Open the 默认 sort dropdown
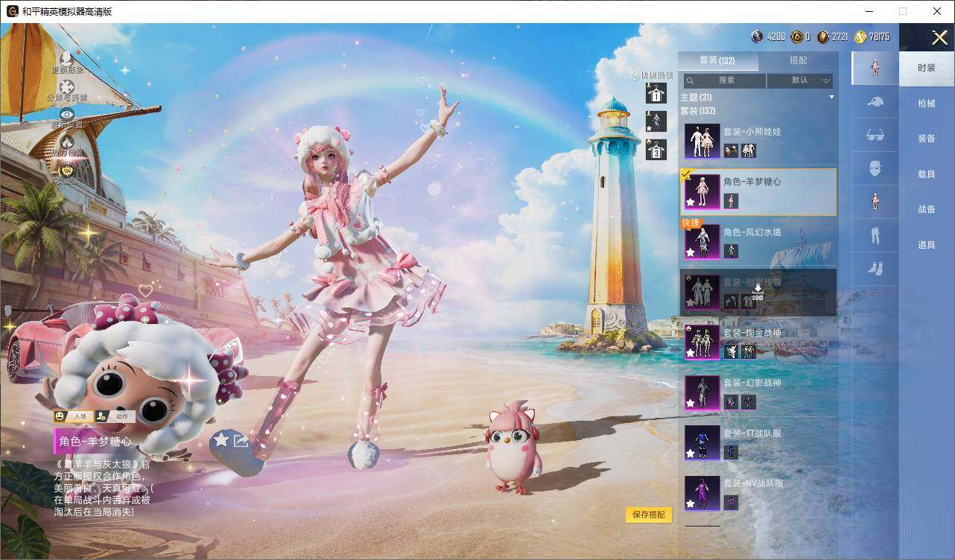 pyautogui.click(x=800, y=80)
